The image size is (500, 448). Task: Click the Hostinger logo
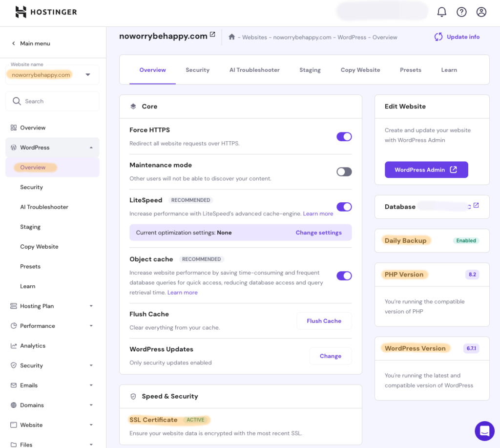click(46, 12)
